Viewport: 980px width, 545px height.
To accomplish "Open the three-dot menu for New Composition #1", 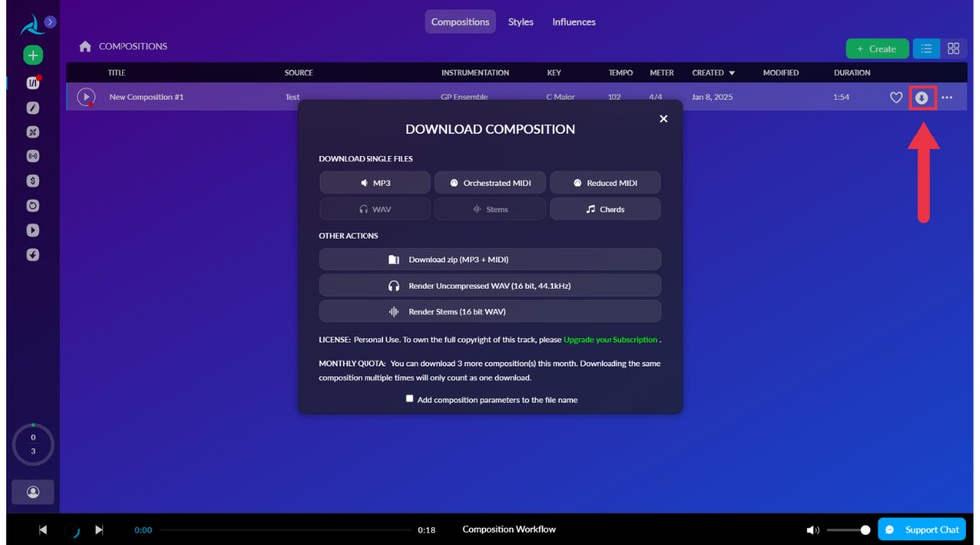I will [x=947, y=97].
